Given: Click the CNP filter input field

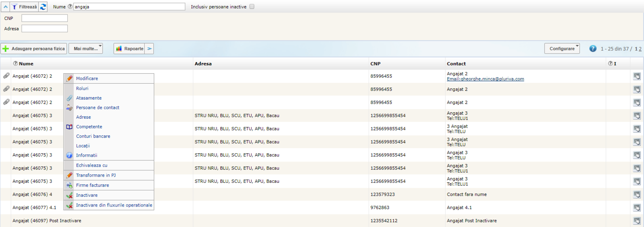Looking at the screenshot, I should click(x=44, y=19).
